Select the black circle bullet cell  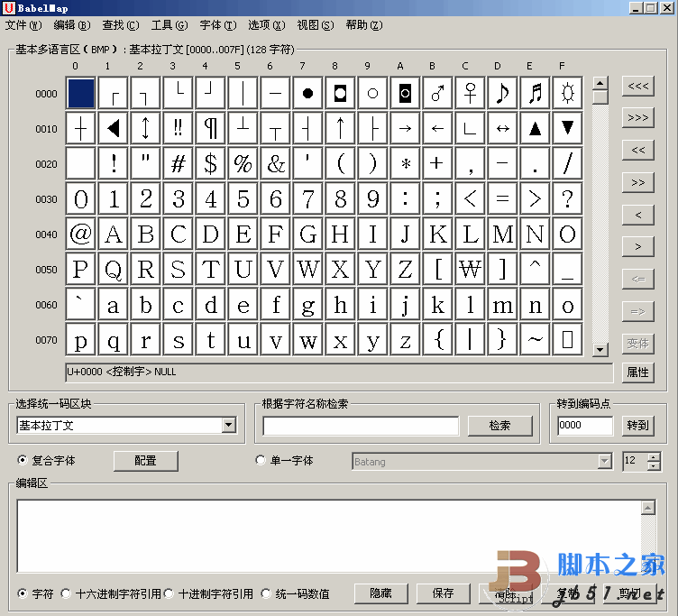[307, 93]
